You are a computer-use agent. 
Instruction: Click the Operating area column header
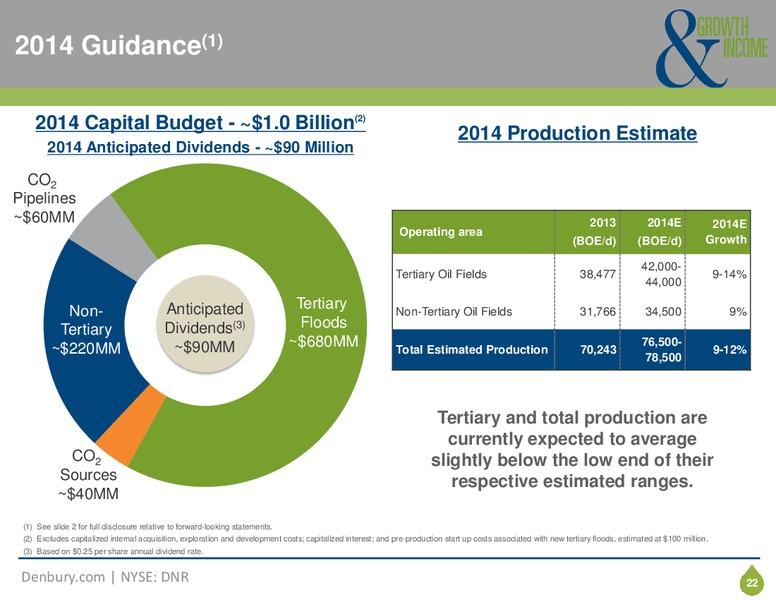coord(440,232)
